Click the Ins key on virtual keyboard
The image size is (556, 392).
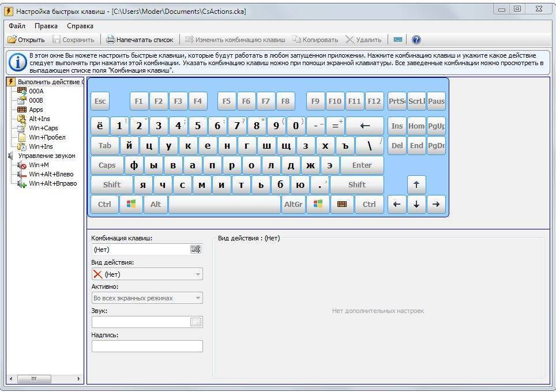tap(397, 126)
